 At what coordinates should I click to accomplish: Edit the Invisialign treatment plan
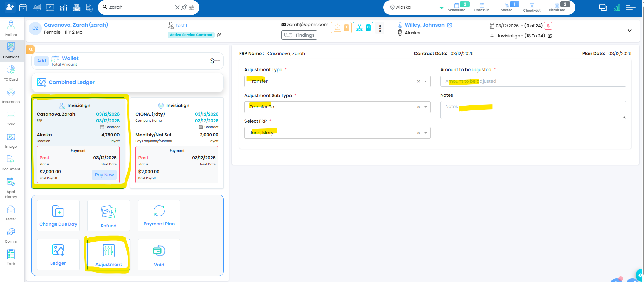click(x=550, y=36)
